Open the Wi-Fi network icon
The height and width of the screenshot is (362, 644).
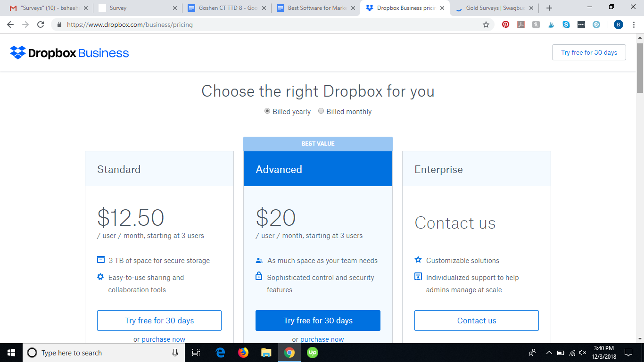pyautogui.click(x=572, y=353)
